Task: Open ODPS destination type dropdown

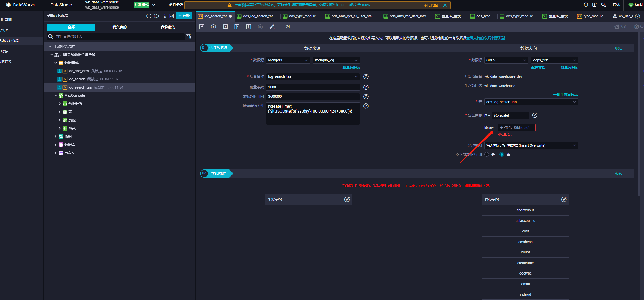Action: coord(506,60)
